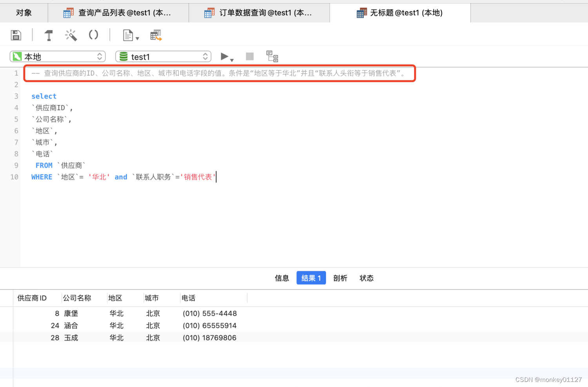Viewport: 588px width, 387px height.
Task: Switch to the 对象 tab
Action: [x=24, y=13]
